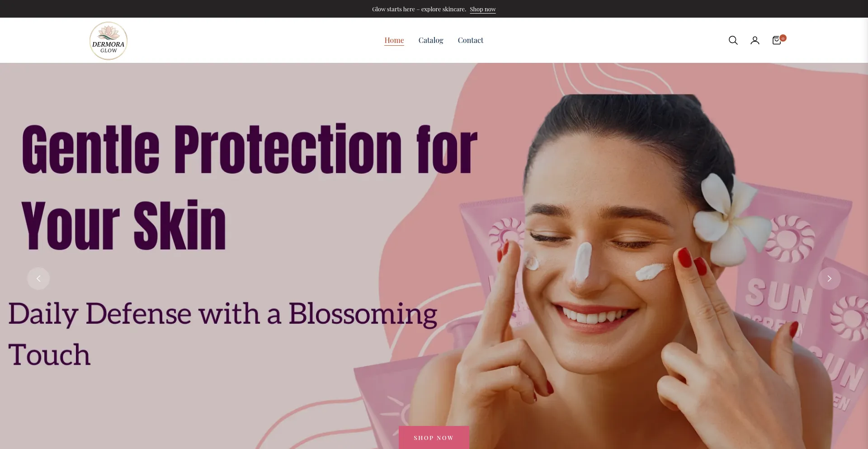Screen dimensions: 868x449
Task: Click the Daily Defense with a Blossoming Touch subheading
Action: (x=223, y=334)
